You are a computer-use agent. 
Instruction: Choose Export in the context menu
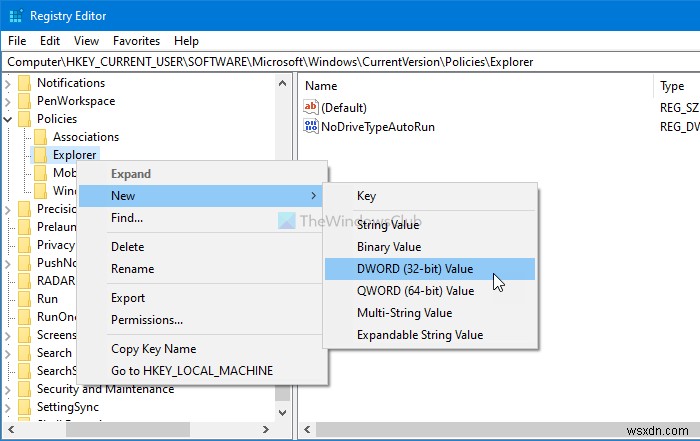coord(202,298)
